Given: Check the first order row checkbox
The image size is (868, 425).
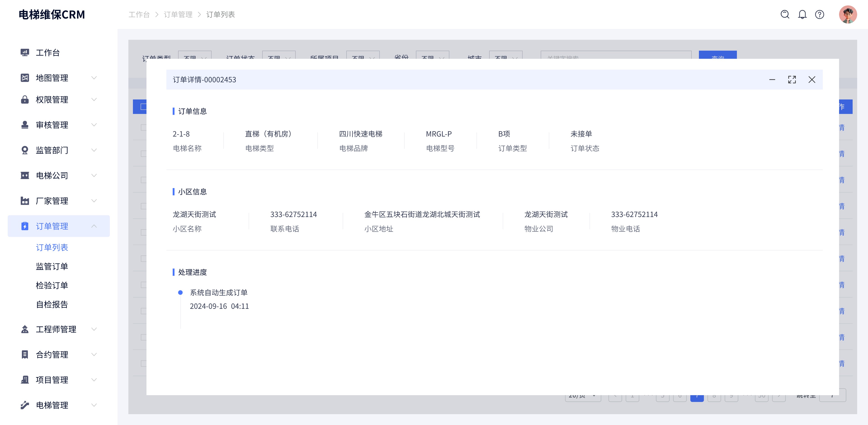Looking at the screenshot, I should point(144,127).
